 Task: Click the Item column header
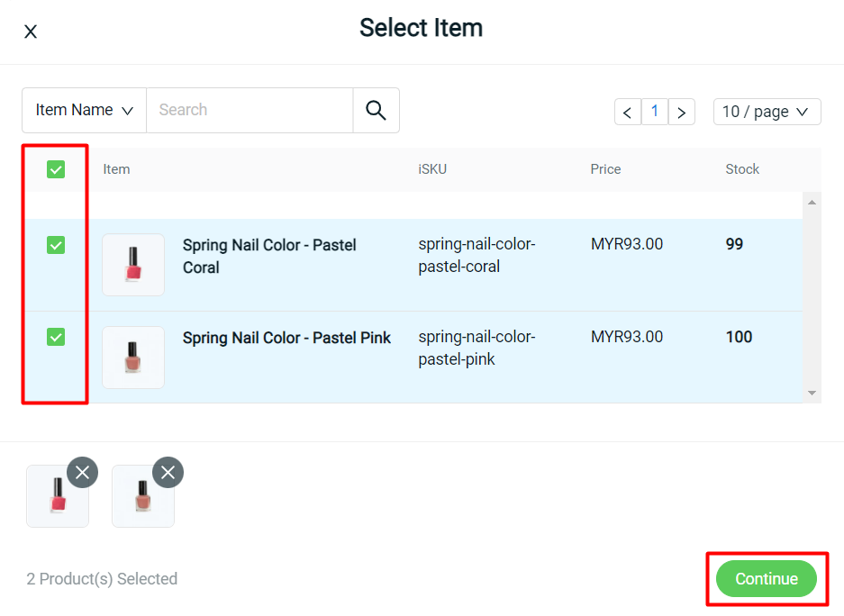116,168
